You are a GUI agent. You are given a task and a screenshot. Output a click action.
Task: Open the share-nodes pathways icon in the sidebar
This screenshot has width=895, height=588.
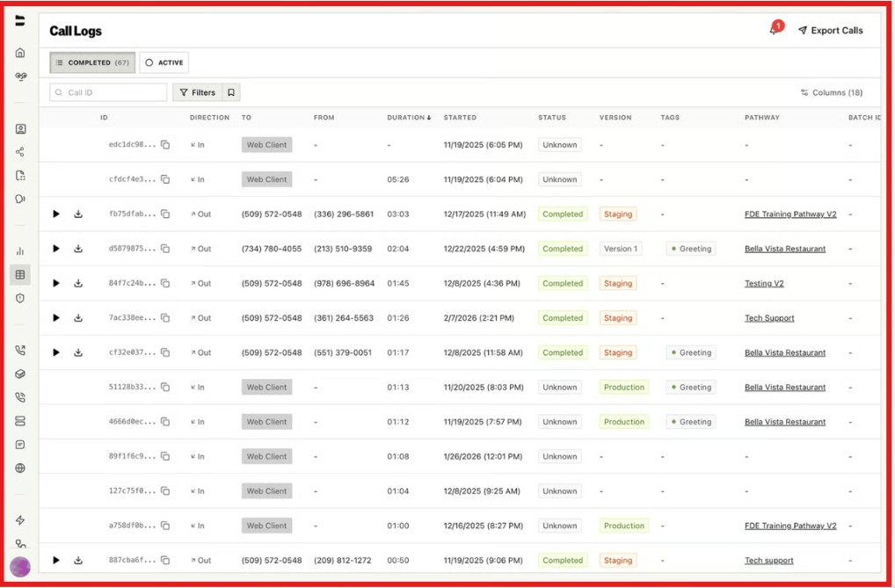coord(20,152)
